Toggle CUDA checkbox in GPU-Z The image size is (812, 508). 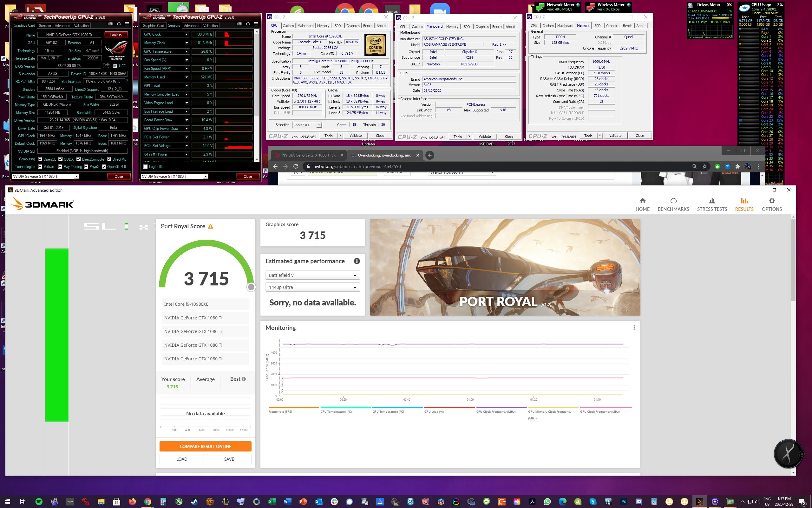pyautogui.click(x=61, y=159)
